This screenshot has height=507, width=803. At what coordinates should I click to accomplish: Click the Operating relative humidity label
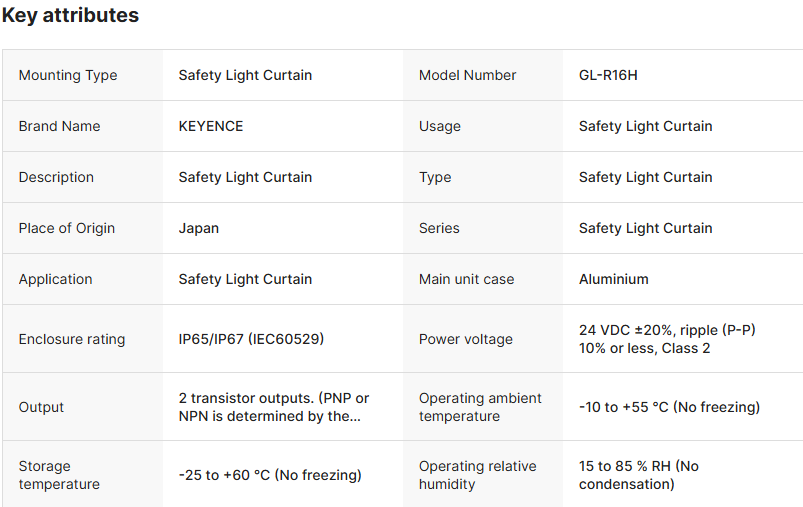pos(478,475)
